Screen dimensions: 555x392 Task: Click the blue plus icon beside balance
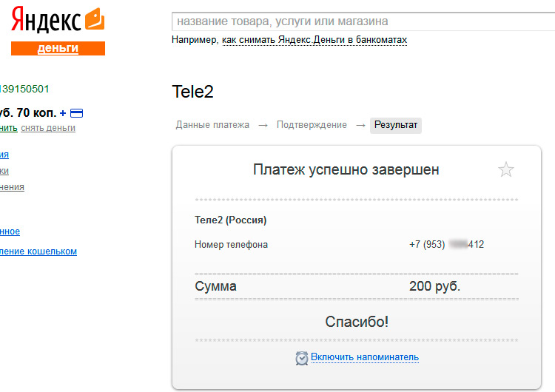[x=63, y=113]
